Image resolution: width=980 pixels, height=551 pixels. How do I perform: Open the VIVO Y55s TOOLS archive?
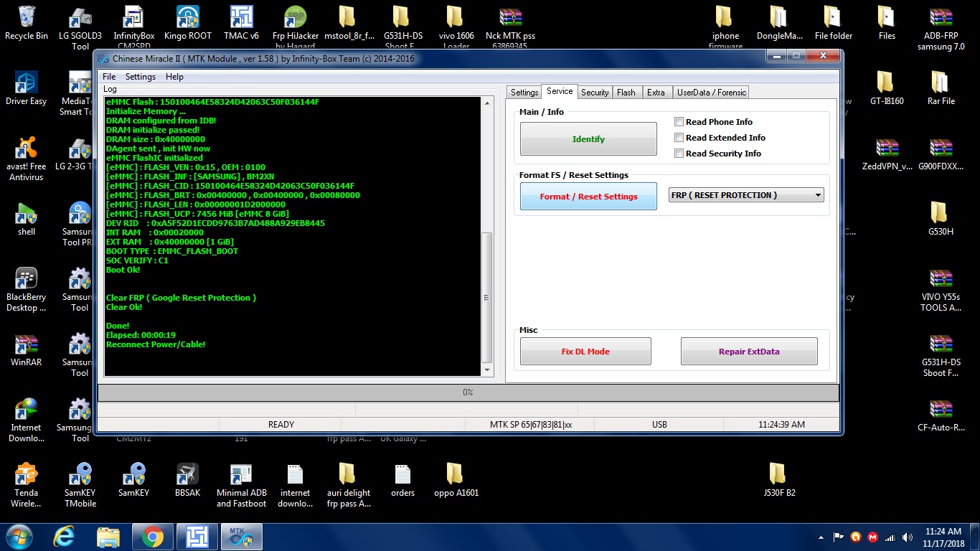(941, 289)
